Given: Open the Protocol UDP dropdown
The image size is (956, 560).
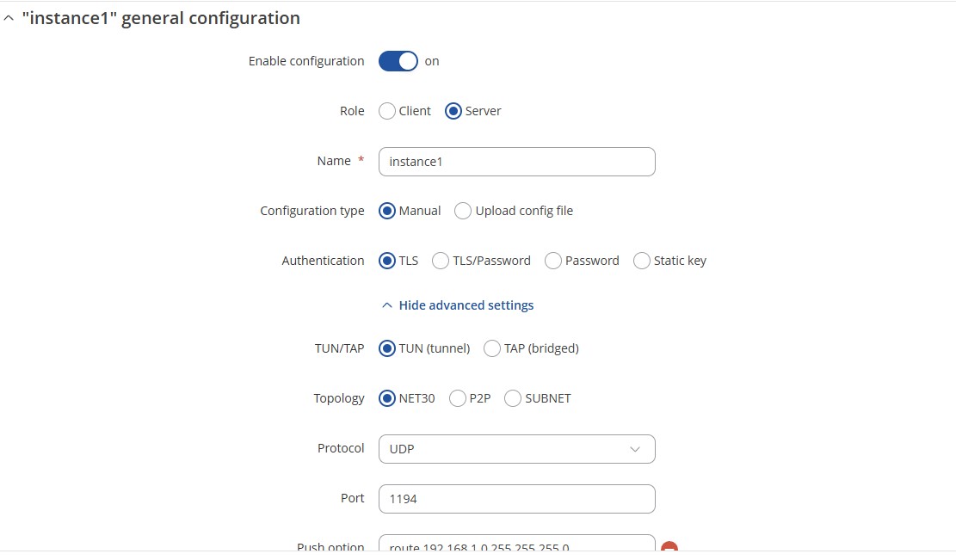Looking at the screenshot, I should coord(517,449).
